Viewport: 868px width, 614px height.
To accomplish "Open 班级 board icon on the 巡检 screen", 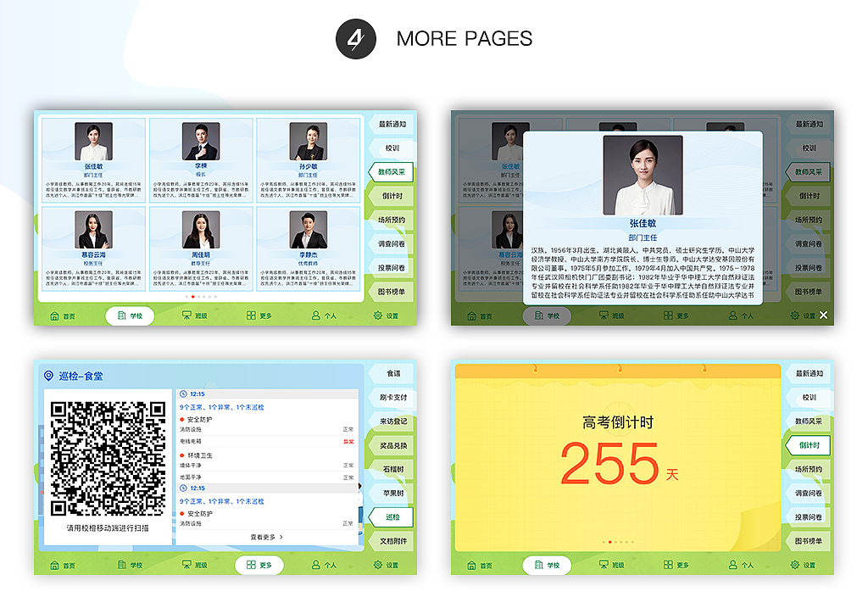I will [x=186, y=565].
